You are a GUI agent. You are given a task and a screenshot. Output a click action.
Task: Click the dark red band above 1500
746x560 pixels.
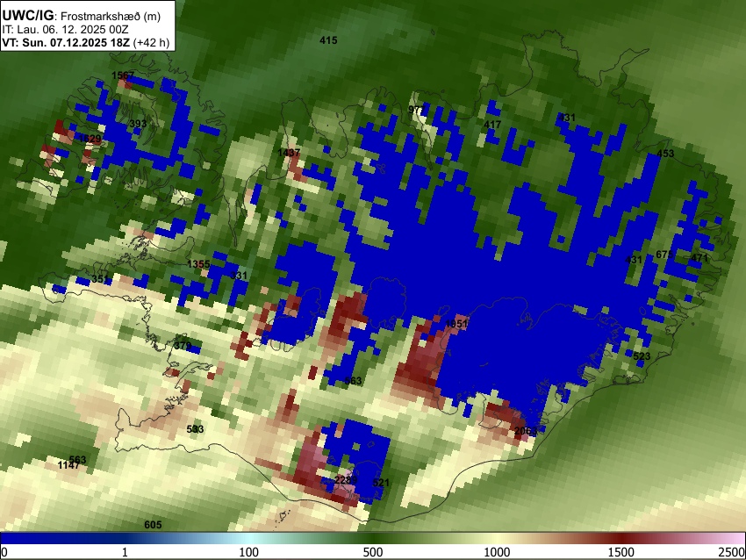point(621,538)
